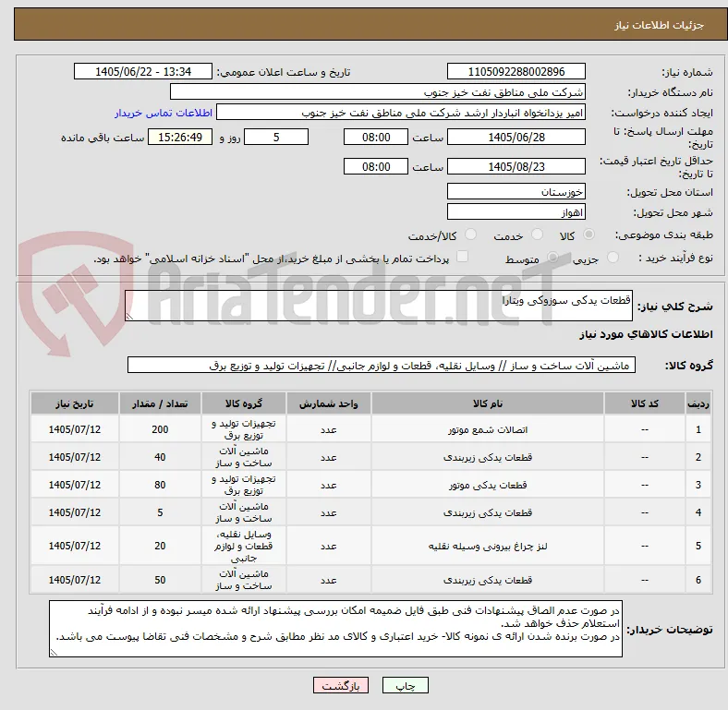Viewport: 728px width, 710px height.
Task: Open the اطلاعات تماس خریدار link
Action: click(x=164, y=113)
